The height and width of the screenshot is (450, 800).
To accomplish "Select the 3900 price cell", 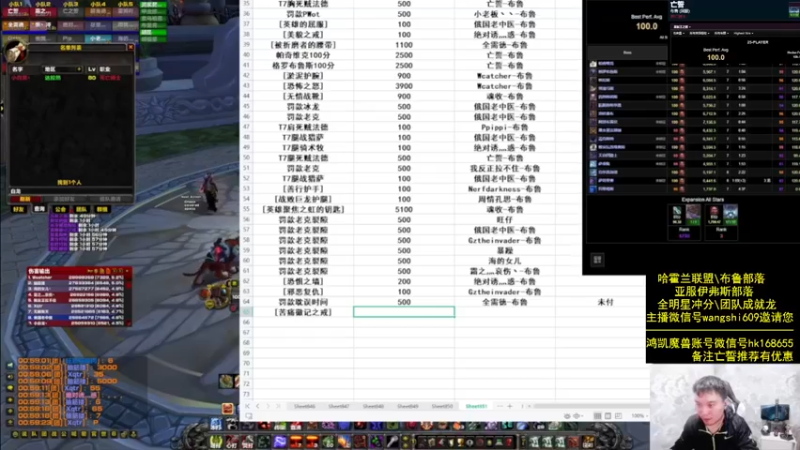I will tap(404, 86).
